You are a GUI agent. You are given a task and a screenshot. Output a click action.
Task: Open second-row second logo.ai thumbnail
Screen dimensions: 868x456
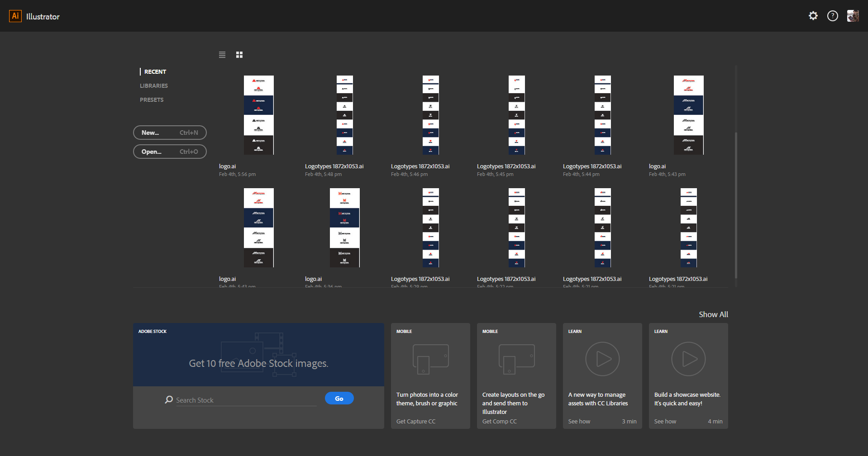(x=344, y=228)
